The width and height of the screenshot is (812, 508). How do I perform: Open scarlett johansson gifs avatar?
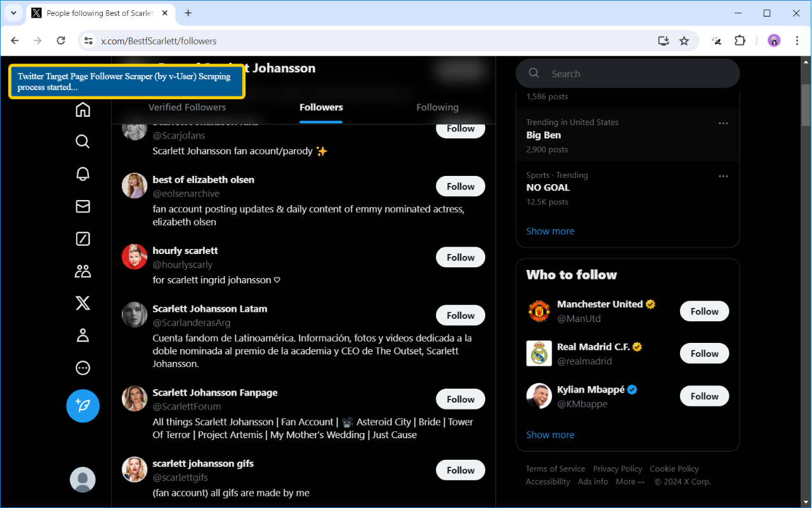tap(134, 469)
